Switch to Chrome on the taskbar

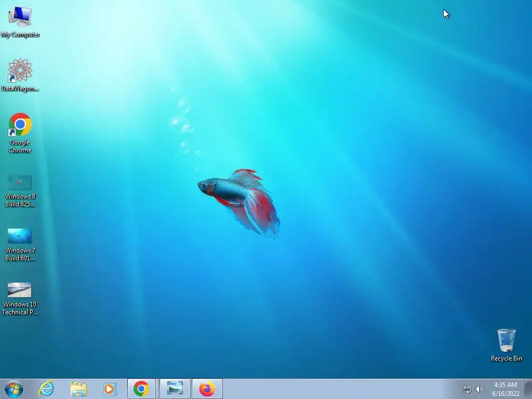click(x=141, y=389)
